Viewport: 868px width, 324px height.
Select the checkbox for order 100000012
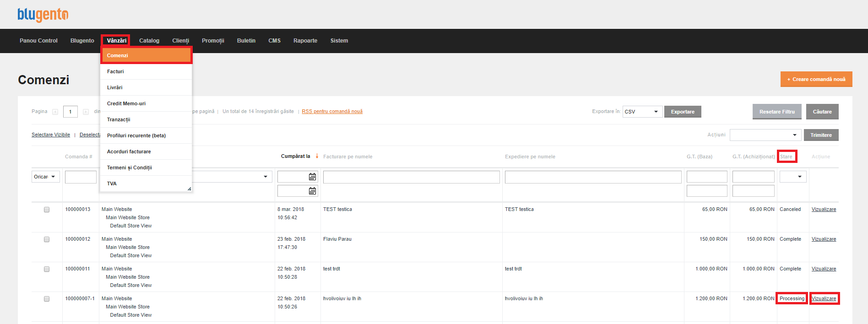point(47,239)
